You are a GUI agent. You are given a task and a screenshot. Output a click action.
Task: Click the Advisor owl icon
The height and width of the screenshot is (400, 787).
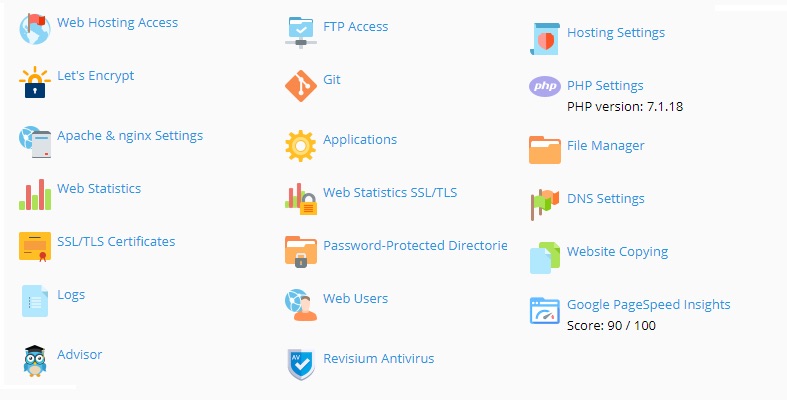click(x=35, y=359)
